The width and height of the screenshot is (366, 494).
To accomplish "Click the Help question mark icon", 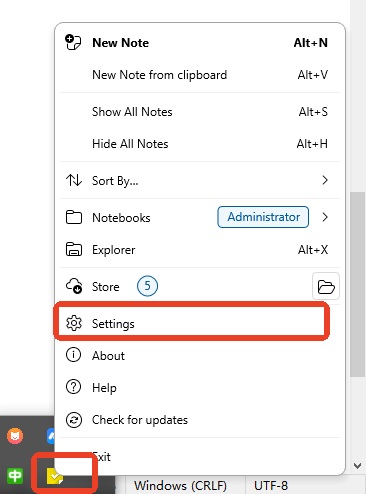I will (x=73, y=387).
